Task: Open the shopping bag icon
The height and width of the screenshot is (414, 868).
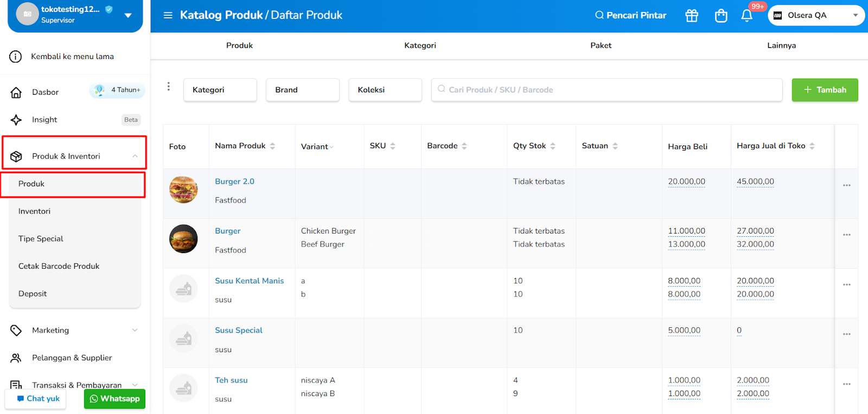Action: click(721, 16)
